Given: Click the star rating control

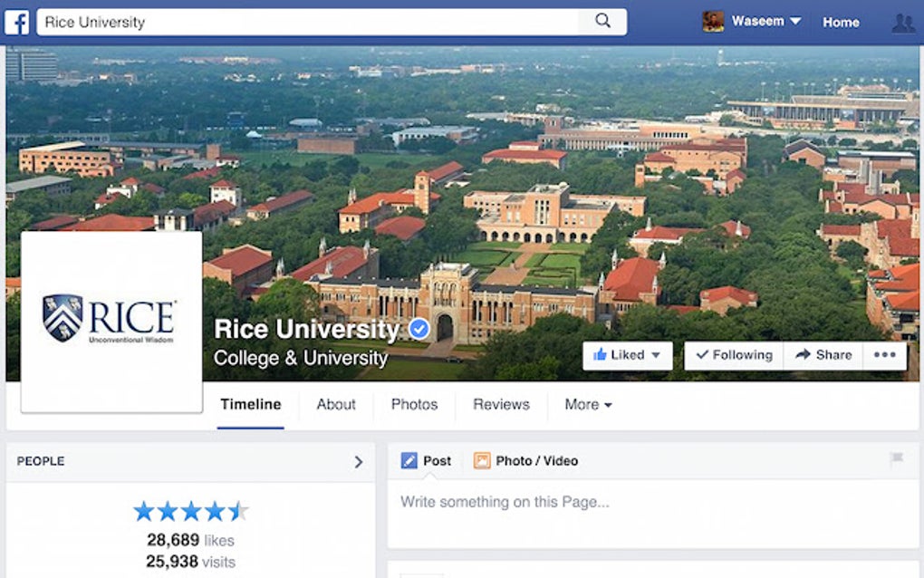Looking at the screenshot, I should click(x=190, y=510).
